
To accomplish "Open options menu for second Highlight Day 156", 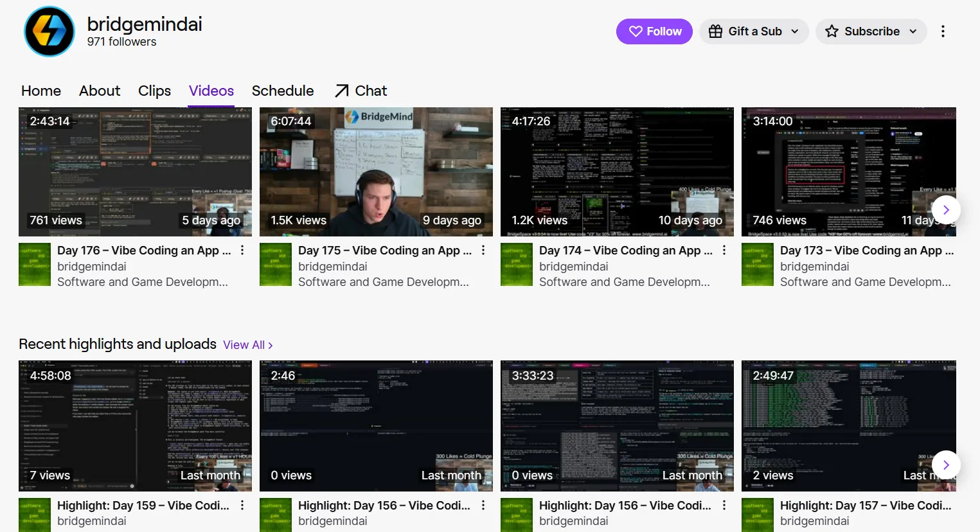I will 724,506.
